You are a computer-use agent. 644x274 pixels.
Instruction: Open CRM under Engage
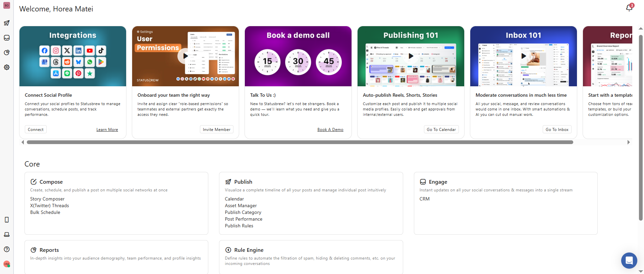pos(425,199)
